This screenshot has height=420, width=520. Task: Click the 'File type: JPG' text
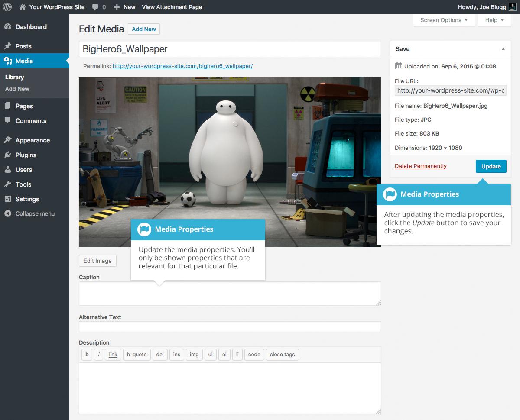click(413, 120)
